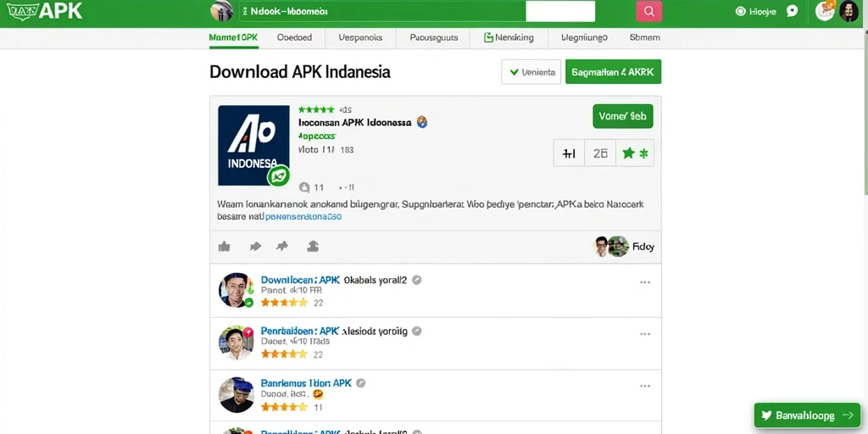Click the Indonesa app logo thumbnail
Image resolution: width=868 pixels, height=434 pixels.
coord(253,145)
